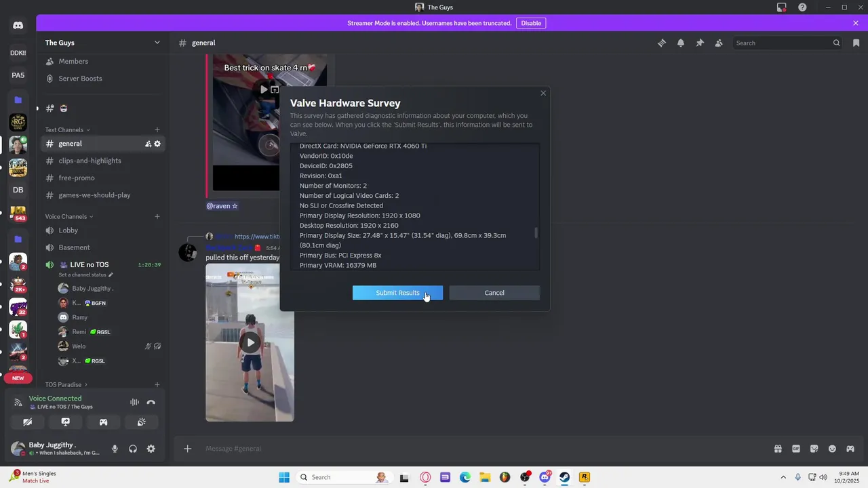Image resolution: width=868 pixels, height=488 pixels.
Task: Disable Streamer Mode button
Action: coord(531,23)
